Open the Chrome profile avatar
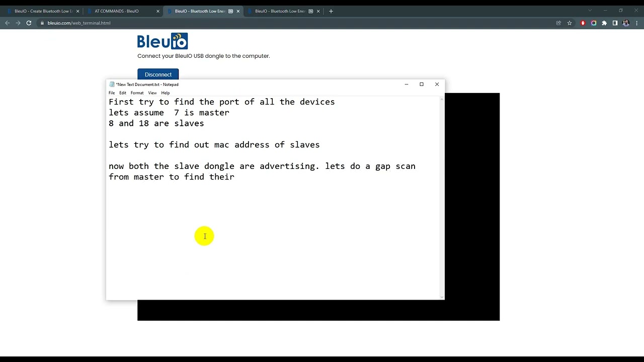This screenshot has width=644, height=362. [x=626, y=23]
